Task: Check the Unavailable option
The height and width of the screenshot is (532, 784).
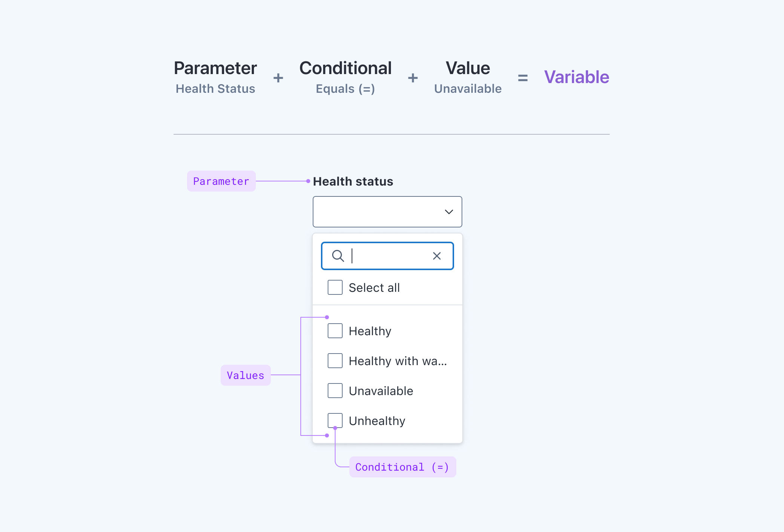Action: pos(335,391)
